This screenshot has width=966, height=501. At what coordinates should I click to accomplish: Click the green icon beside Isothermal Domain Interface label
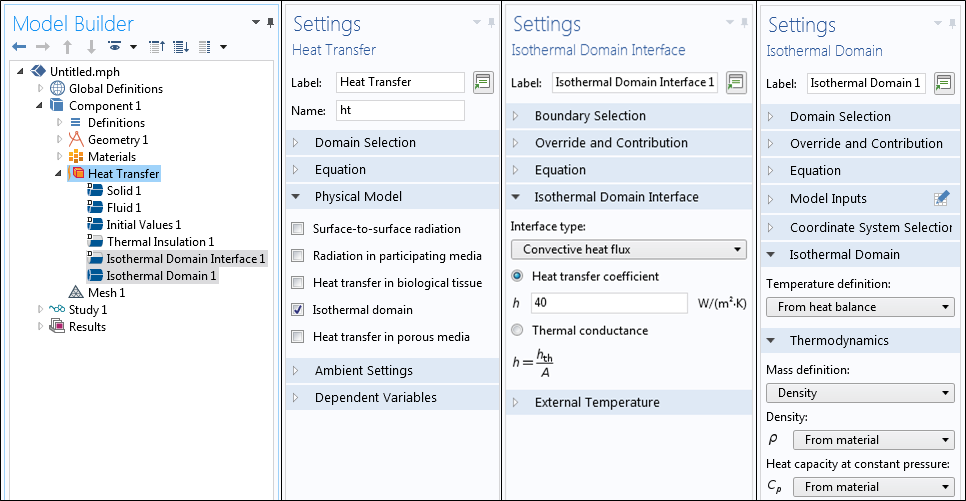point(736,82)
